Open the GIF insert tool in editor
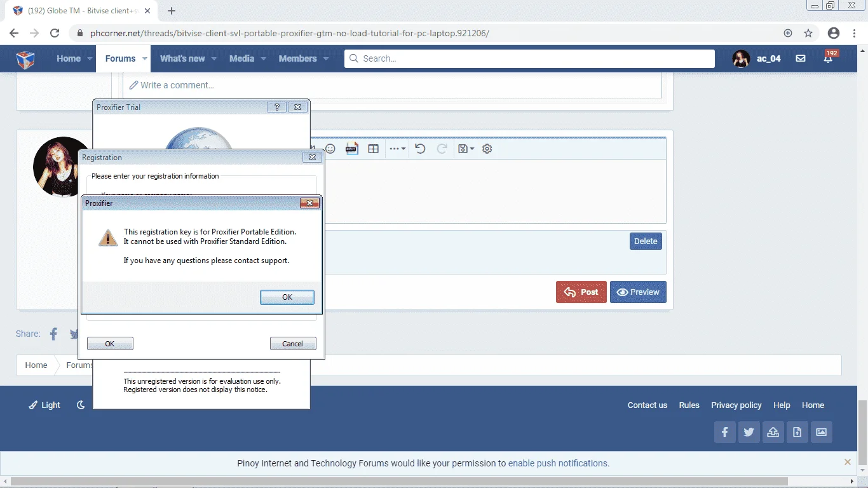This screenshot has width=868, height=488. (352, 149)
